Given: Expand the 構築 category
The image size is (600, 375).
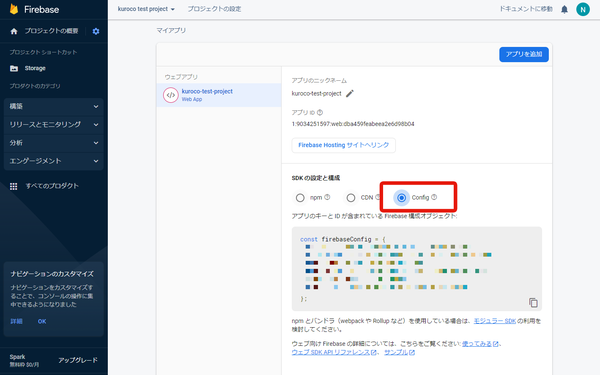Looking at the screenshot, I should coord(54,106).
